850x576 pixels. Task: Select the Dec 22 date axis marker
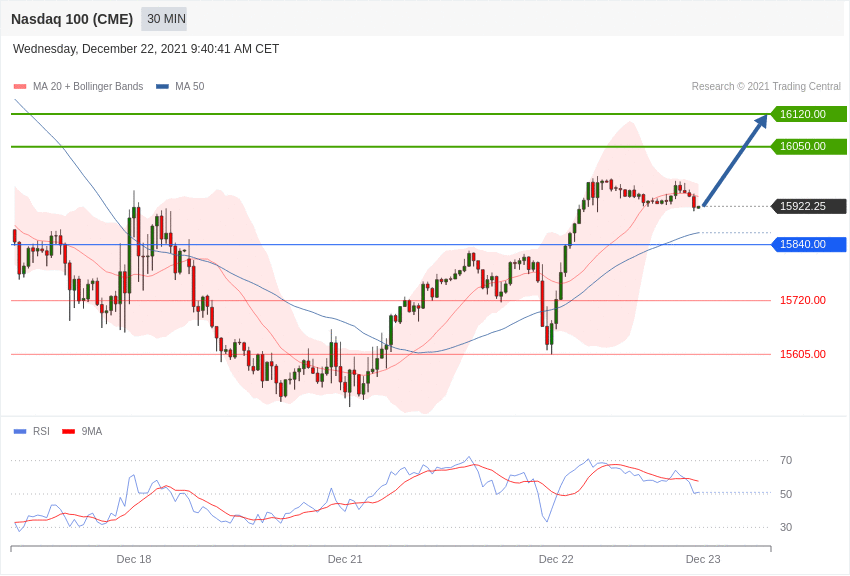[556, 559]
